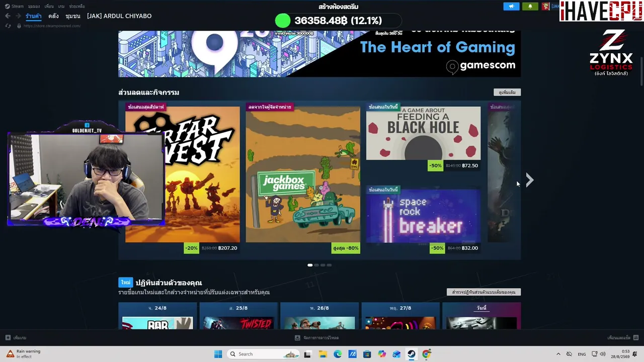Open the calendar card for 26/8
This screenshot has height=362, width=644.
click(x=319, y=316)
